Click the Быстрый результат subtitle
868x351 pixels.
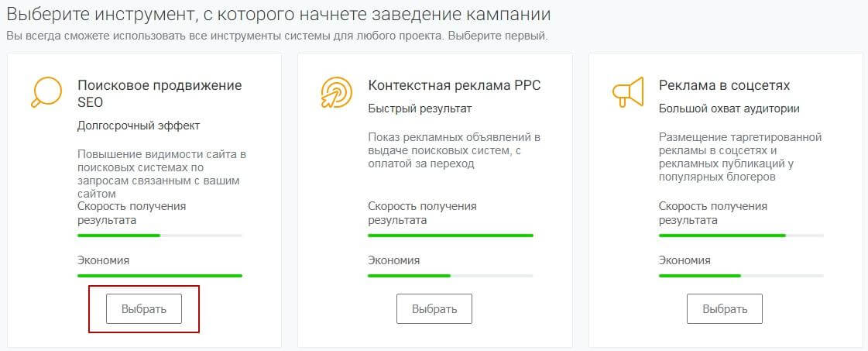[x=419, y=108]
